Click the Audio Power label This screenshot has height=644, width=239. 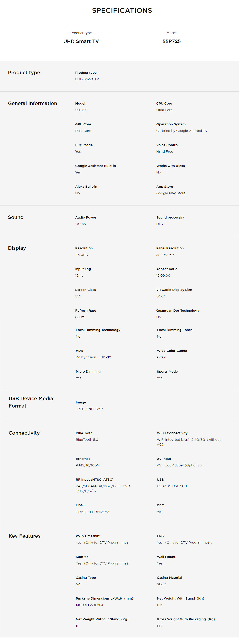86,218
